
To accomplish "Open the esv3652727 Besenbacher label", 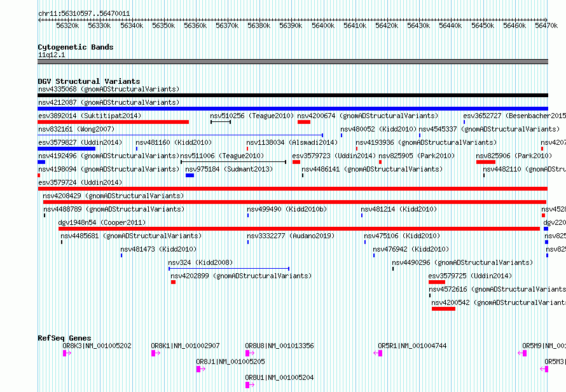I will click(x=514, y=116).
